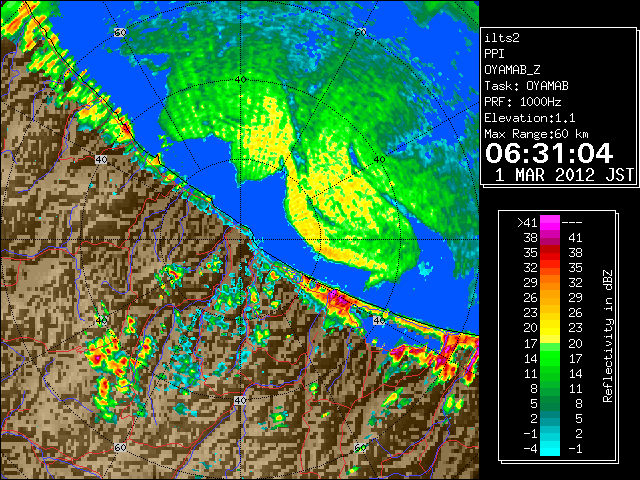The width and height of the screenshot is (640, 480).
Task: Select the 60 km ring label at upper left
Action: [120, 32]
